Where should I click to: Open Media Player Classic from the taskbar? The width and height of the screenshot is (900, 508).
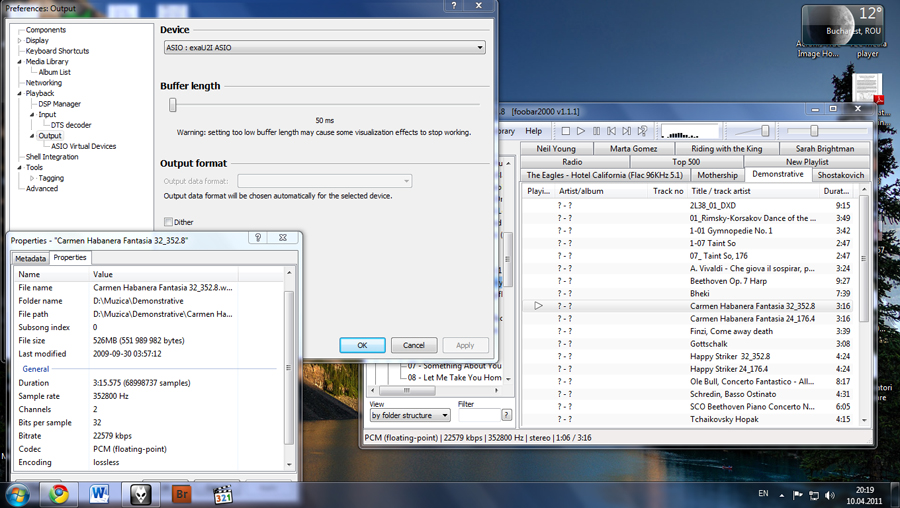click(223, 494)
